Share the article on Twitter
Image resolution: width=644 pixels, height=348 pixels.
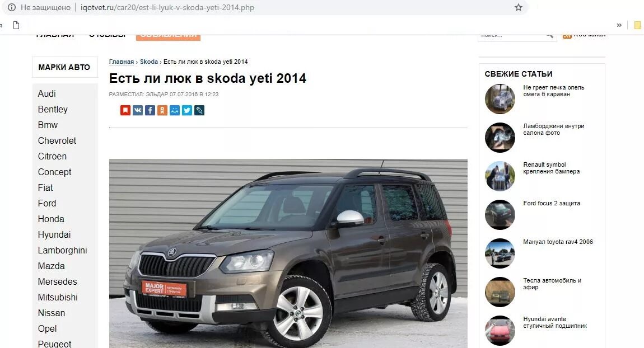pos(187,110)
